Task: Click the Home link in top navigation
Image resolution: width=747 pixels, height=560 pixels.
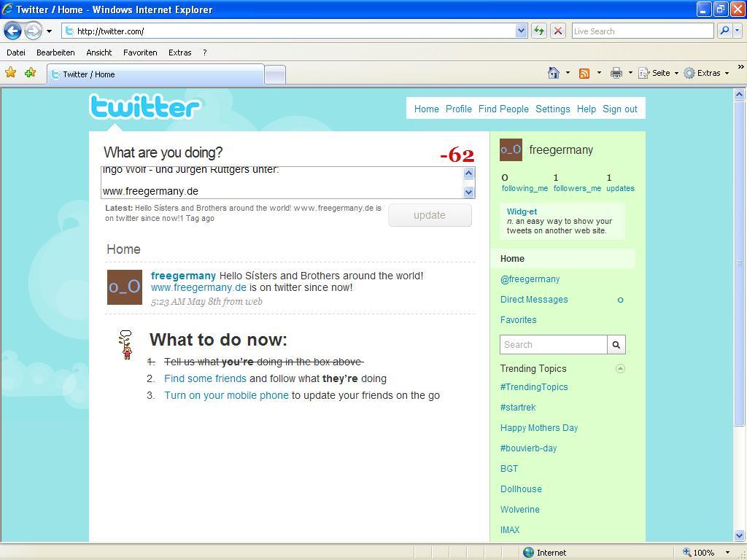Action: point(426,109)
